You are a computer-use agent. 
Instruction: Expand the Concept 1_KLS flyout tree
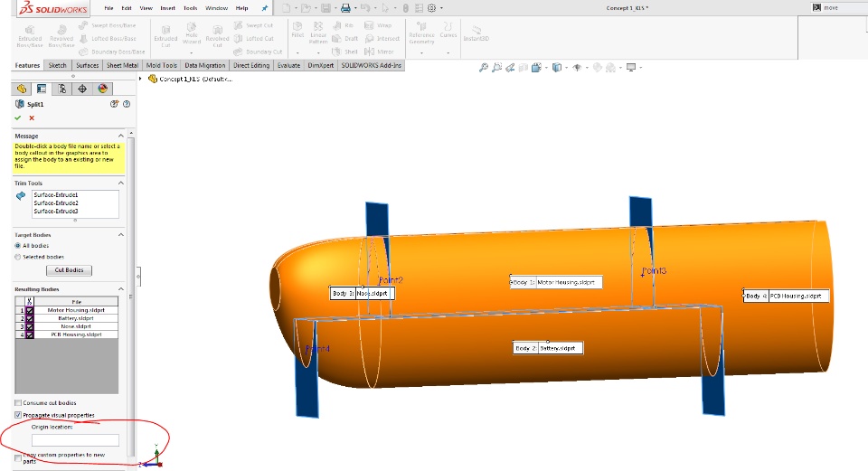coord(142,79)
